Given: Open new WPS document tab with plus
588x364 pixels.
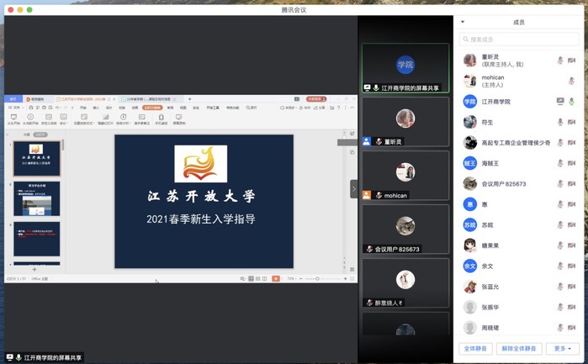Looking at the screenshot, I should pyautogui.click(x=190, y=99).
